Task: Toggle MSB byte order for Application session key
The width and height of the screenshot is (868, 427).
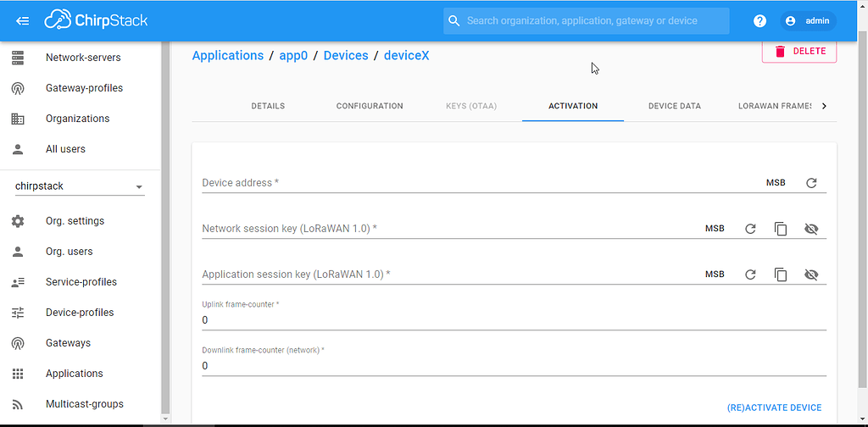Action: click(x=715, y=274)
